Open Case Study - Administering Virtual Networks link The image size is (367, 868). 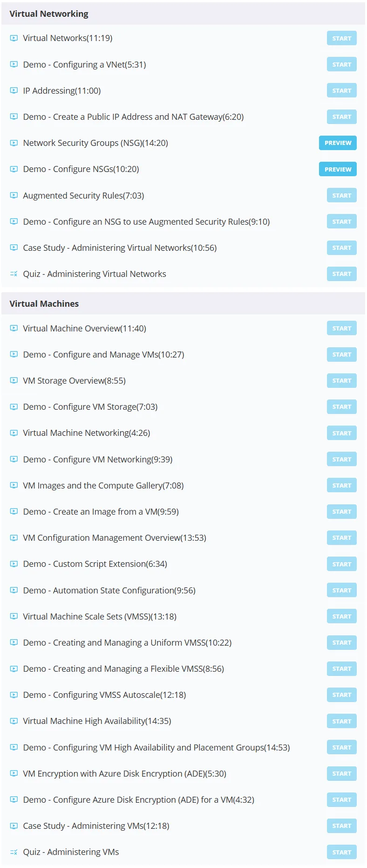[x=120, y=248]
